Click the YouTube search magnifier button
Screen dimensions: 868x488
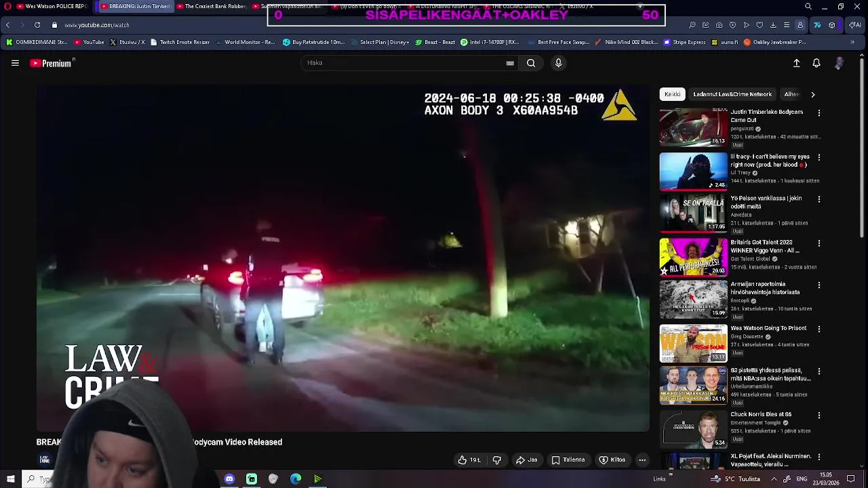(x=531, y=63)
